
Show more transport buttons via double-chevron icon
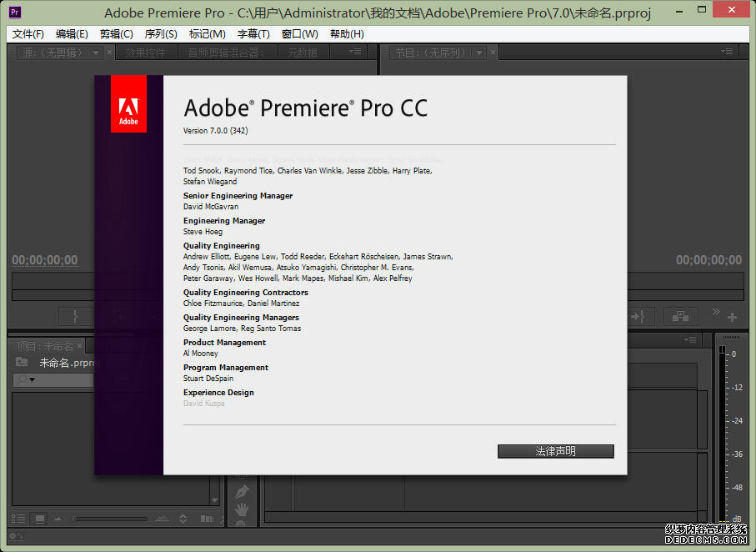[x=716, y=312]
